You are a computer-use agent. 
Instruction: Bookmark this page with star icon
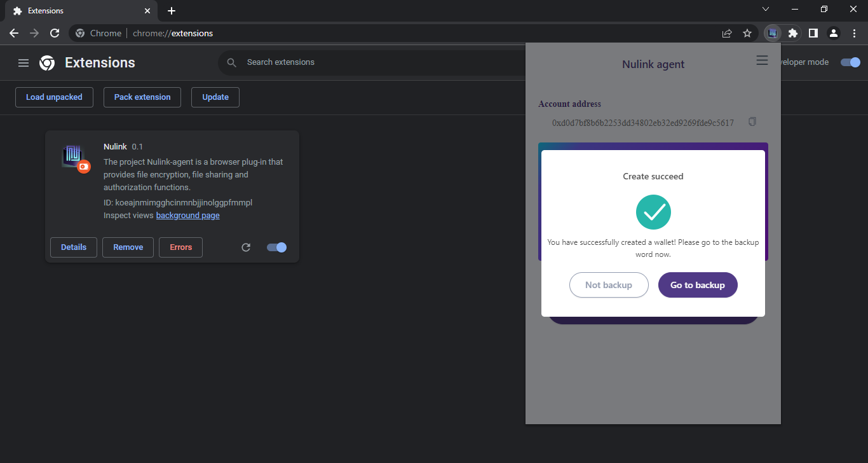747,33
